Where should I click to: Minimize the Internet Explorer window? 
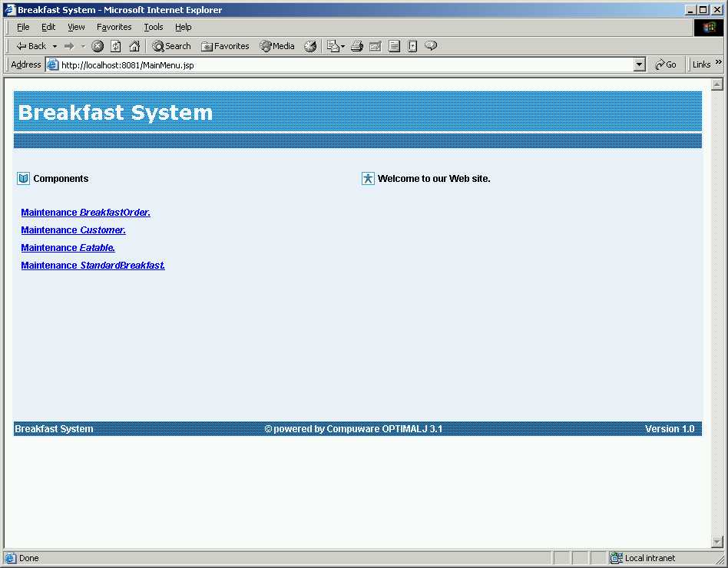coord(690,10)
